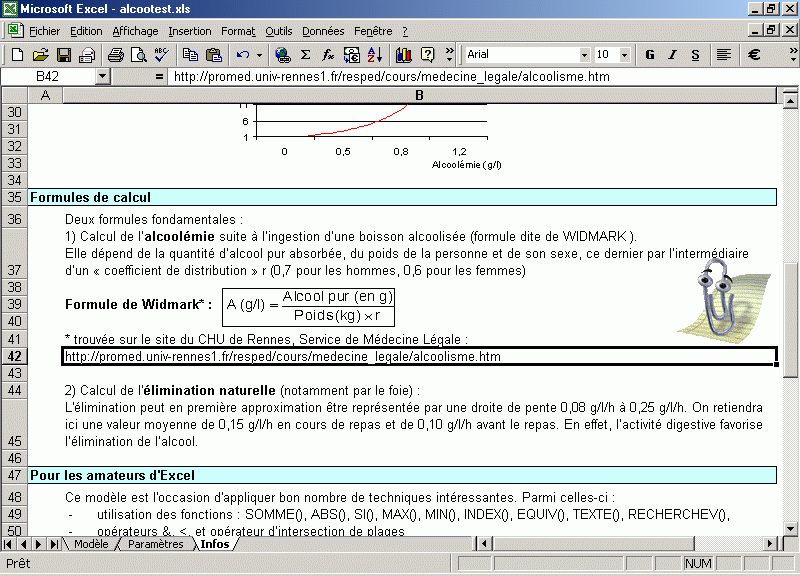Viewport: 800px width, 576px height.
Task: Open the Outils menu
Action: coord(279,31)
